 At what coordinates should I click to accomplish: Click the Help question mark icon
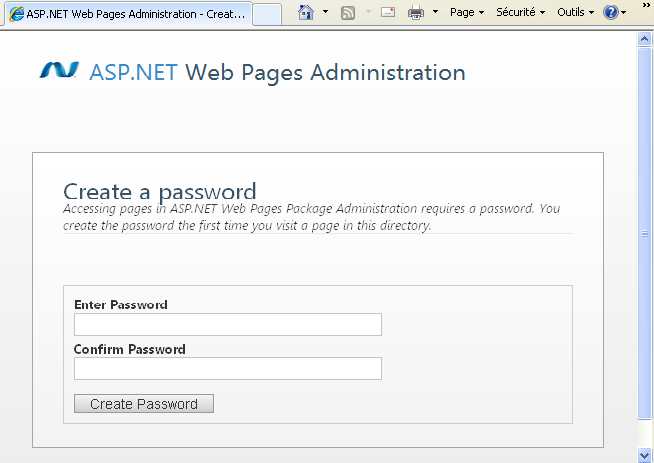pos(611,13)
